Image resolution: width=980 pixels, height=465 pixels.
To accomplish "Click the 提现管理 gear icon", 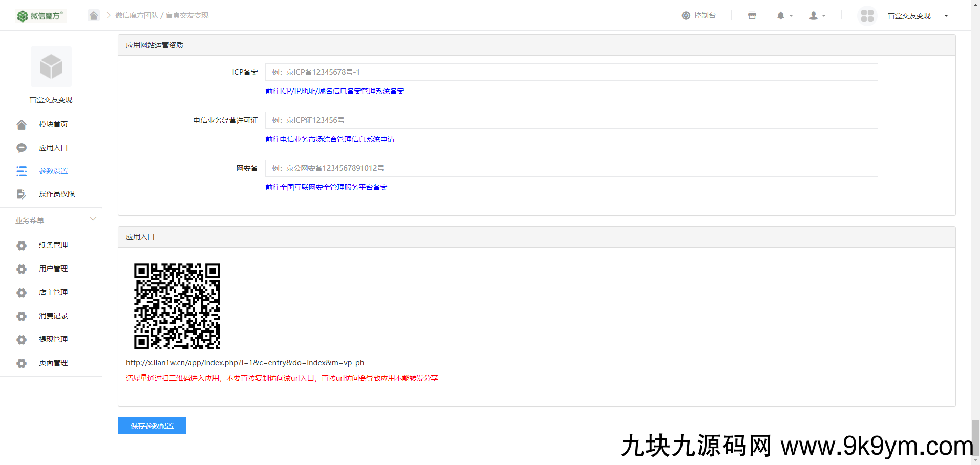I will tap(21, 339).
